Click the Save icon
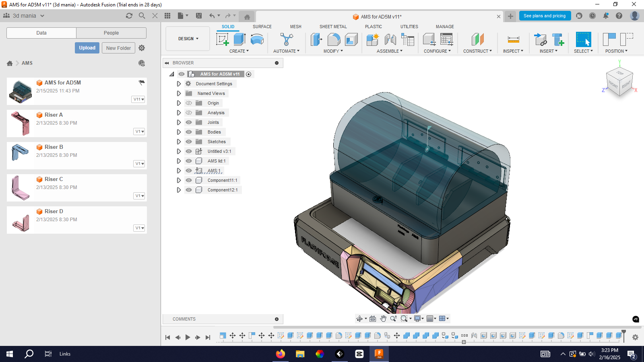Image resolution: width=644 pixels, height=362 pixels. [199, 16]
